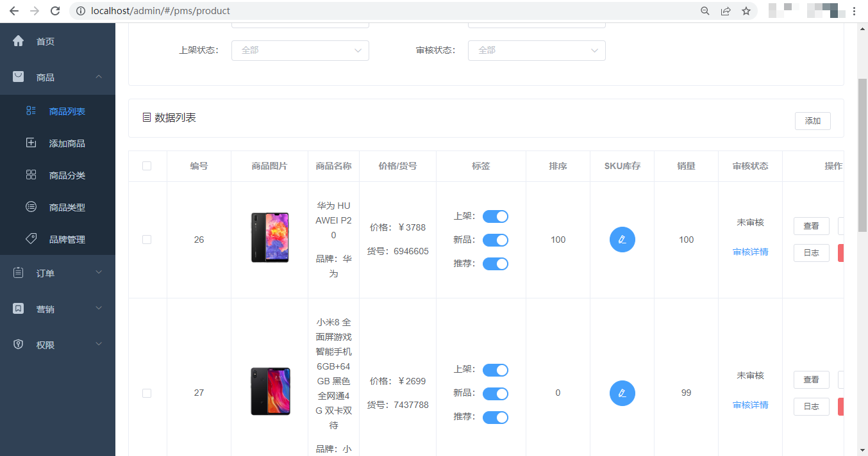Click 日志 button for product 27

(811, 407)
